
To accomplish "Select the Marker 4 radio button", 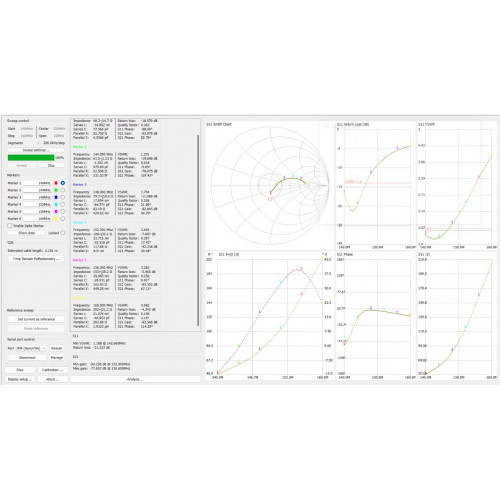I will tap(63, 204).
